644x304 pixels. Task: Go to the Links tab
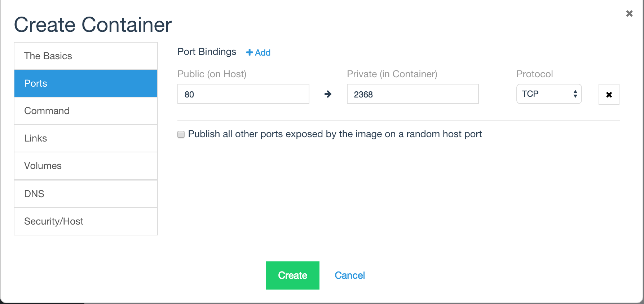(x=86, y=138)
